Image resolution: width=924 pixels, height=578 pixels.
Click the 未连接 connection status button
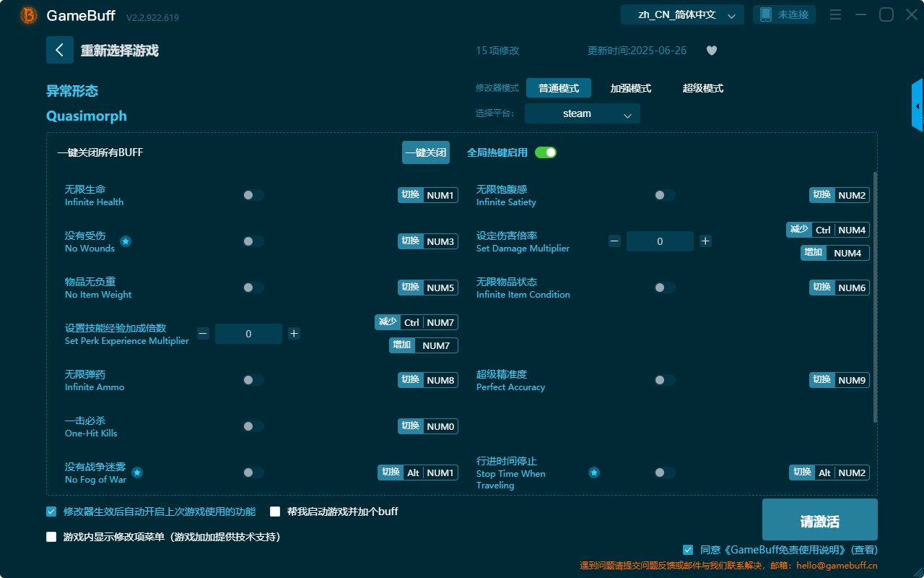[785, 14]
